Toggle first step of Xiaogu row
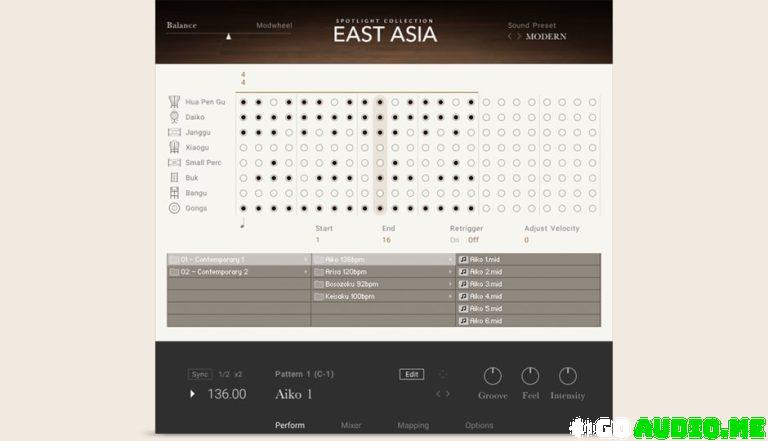This screenshot has height=441, width=768. tap(243, 147)
